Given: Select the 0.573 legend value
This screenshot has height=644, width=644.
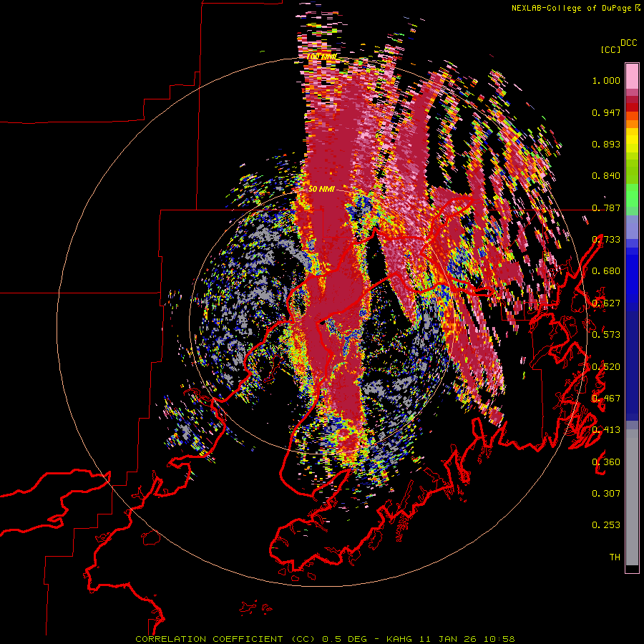Looking at the screenshot, I should [606, 335].
